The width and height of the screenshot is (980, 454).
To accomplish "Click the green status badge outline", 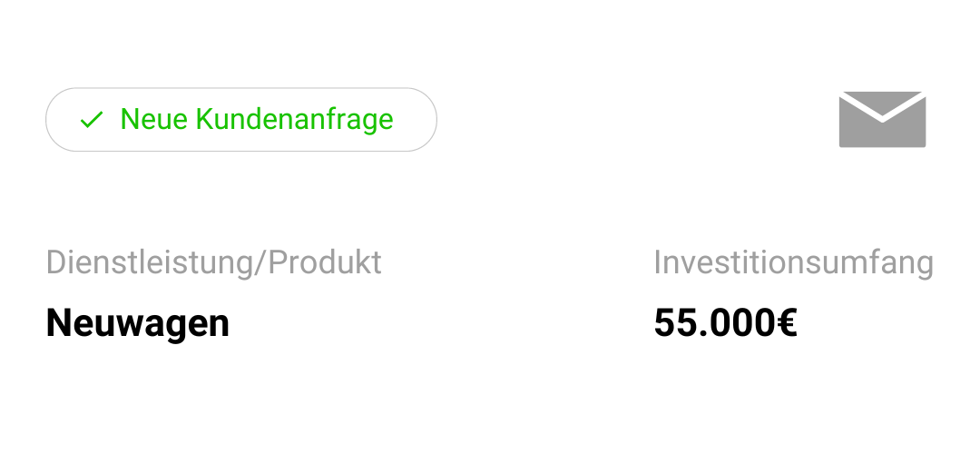I will pyautogui.click(x=241, y=120).
